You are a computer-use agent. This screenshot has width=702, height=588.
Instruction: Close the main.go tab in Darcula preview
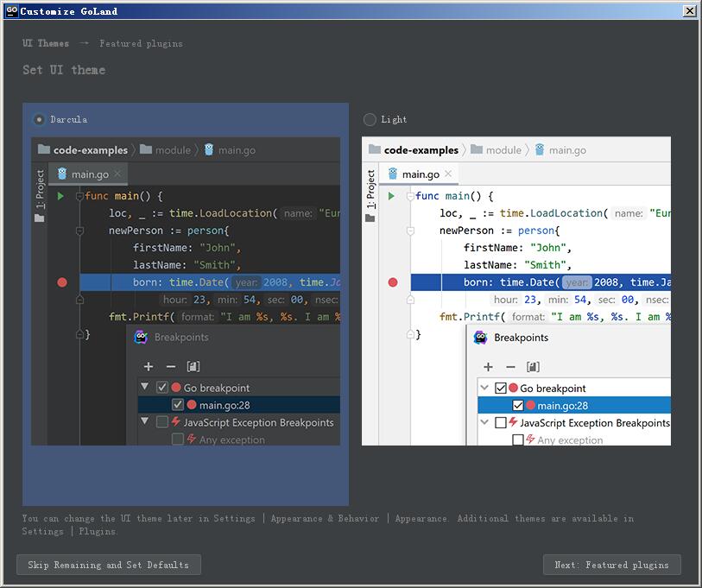[117, 174]
